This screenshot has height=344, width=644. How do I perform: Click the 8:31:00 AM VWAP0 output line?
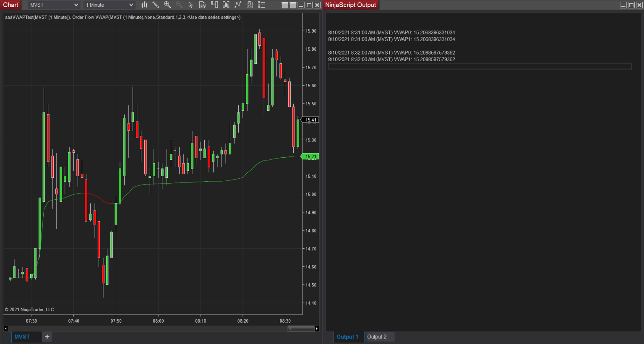391,32
